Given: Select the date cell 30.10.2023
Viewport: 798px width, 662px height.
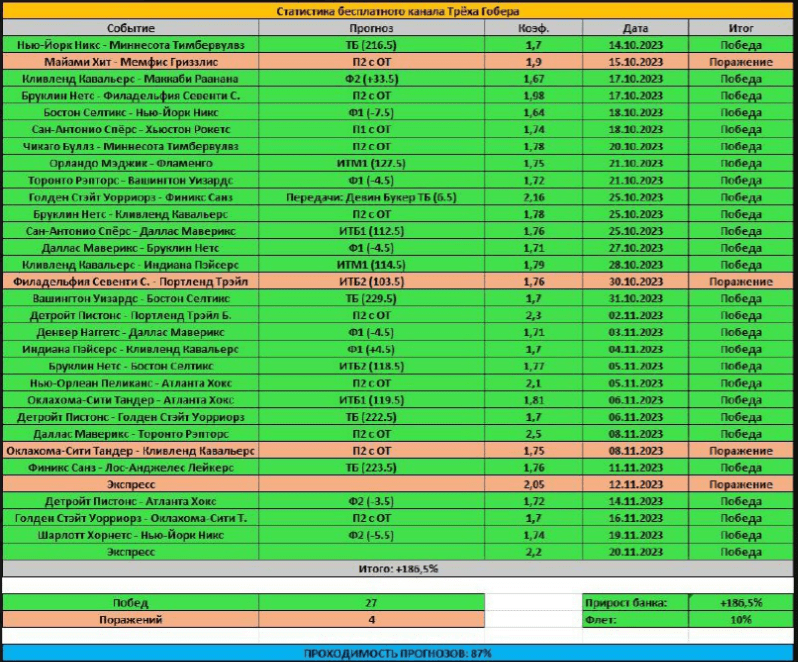Looking at the screenshot, I should click(635, 282).
